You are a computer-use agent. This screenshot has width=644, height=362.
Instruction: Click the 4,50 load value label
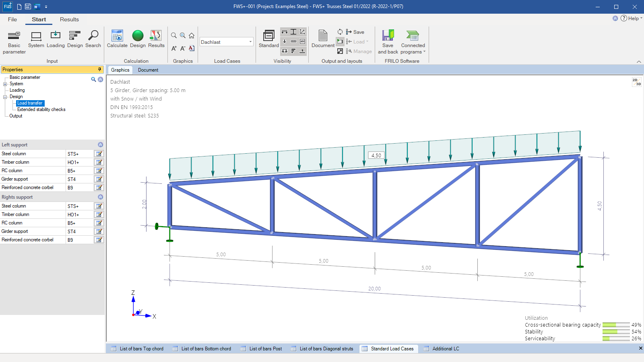[x=376, y=155]
